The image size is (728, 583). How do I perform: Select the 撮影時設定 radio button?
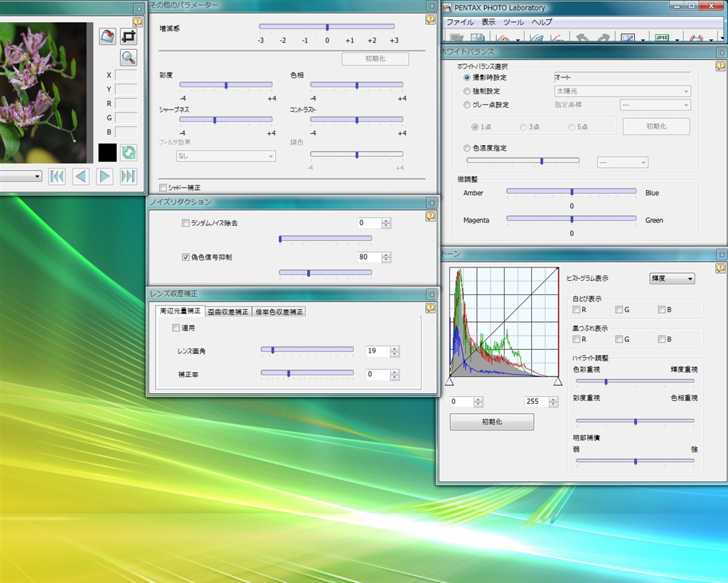tap(467, 77)
